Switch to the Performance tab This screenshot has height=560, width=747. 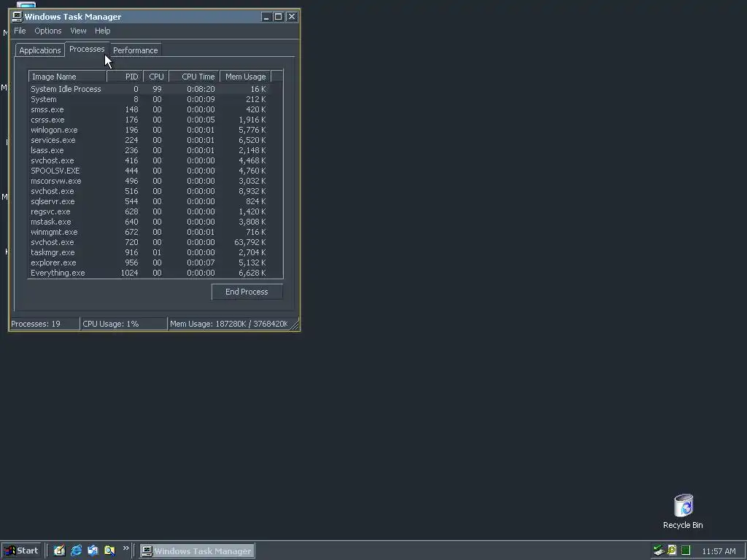point(135,50)
